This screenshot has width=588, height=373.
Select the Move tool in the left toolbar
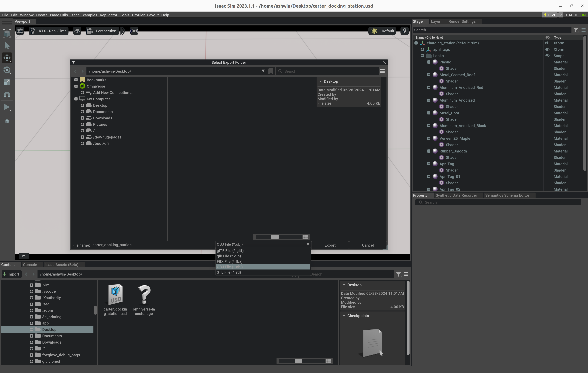coord(7,58)
